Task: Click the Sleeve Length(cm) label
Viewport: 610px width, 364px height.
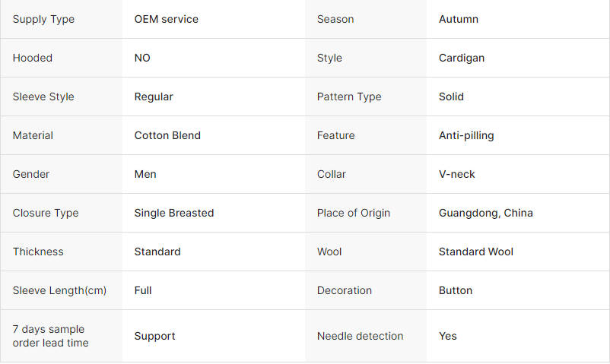Action: [x=59, y=290]
